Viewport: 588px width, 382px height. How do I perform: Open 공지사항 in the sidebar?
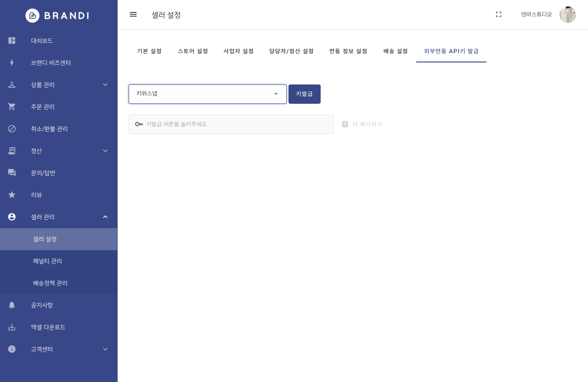(58, 305)
